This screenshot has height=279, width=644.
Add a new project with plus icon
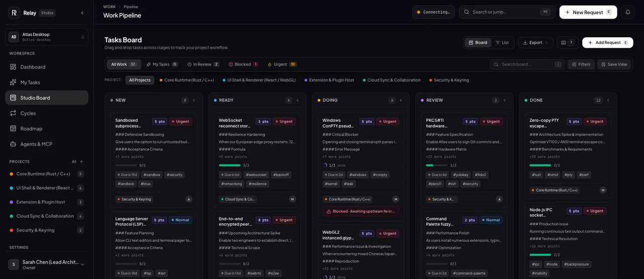(82, 161)
